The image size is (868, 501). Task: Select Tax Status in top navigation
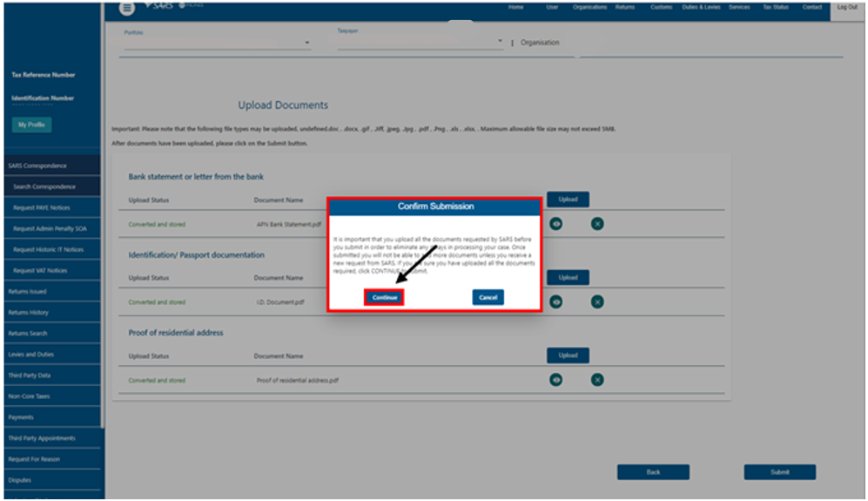(x=775, y=7)
